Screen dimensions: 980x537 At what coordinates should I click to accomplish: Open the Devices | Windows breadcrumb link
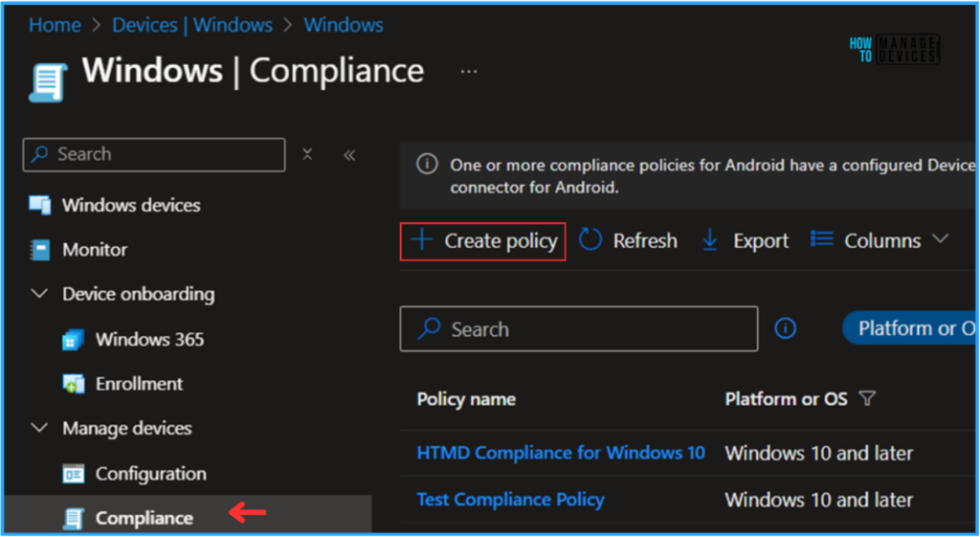click(x=191, y=25)
